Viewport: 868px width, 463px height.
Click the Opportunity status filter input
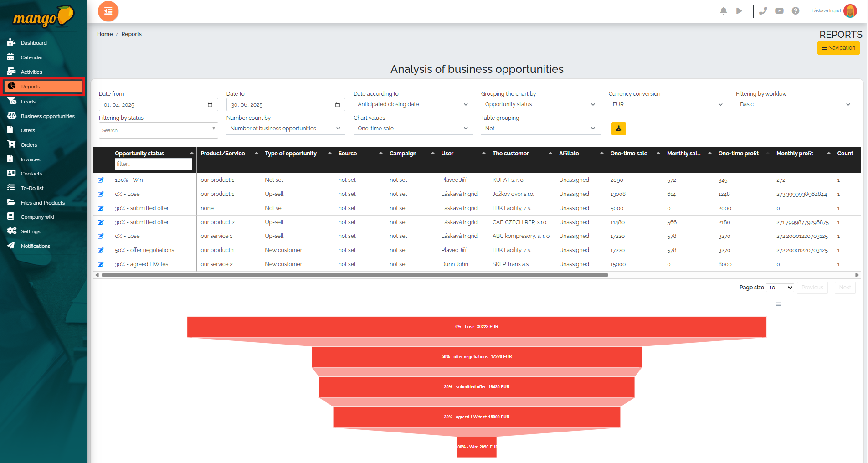(x=153, y=164)
